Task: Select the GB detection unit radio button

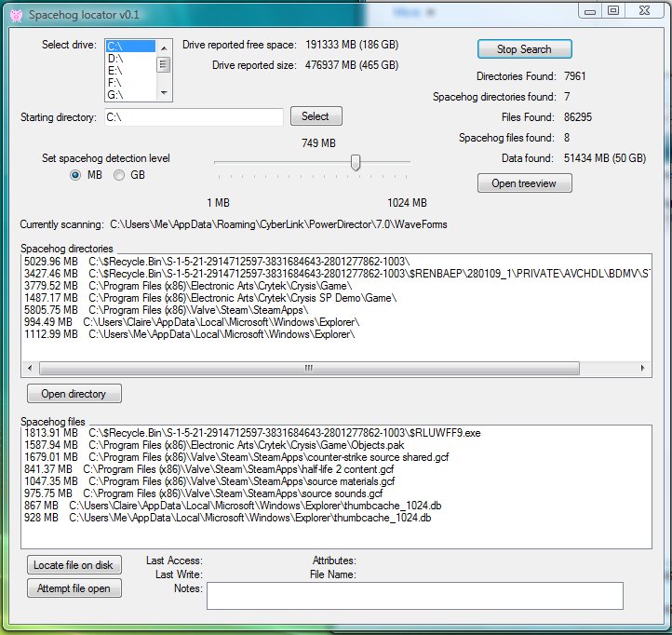Action: (119, 175)
